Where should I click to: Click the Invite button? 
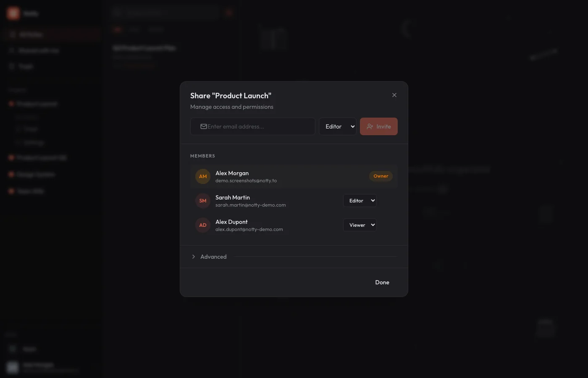pyautogui.click(x=379, y=126)
